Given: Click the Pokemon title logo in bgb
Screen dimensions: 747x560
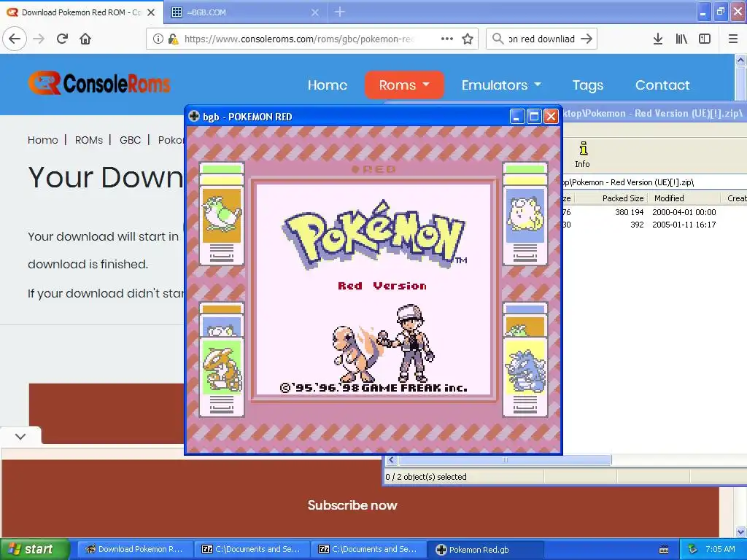Looking at the screenshot, I should tap(374, 237).
